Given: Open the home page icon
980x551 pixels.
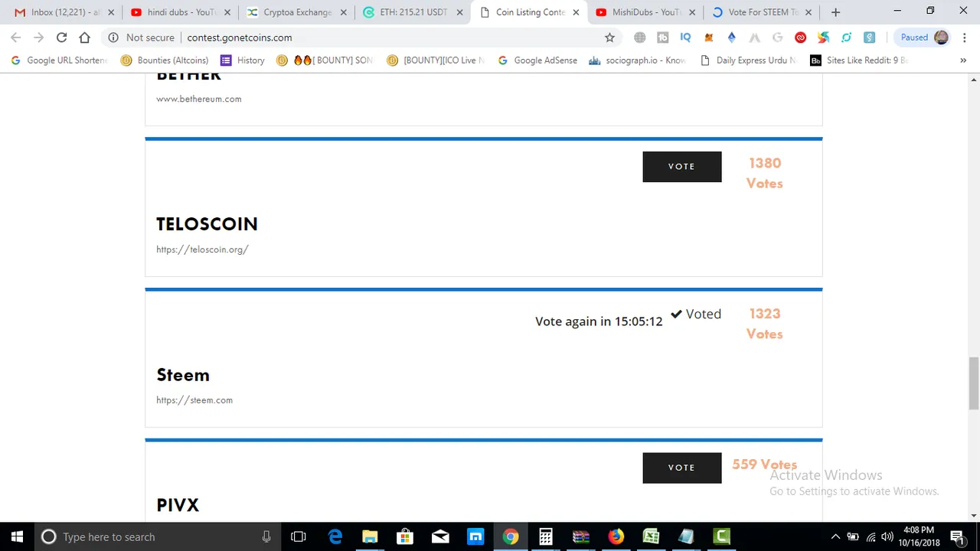Looking at the screenshot, I should [84, 37].
